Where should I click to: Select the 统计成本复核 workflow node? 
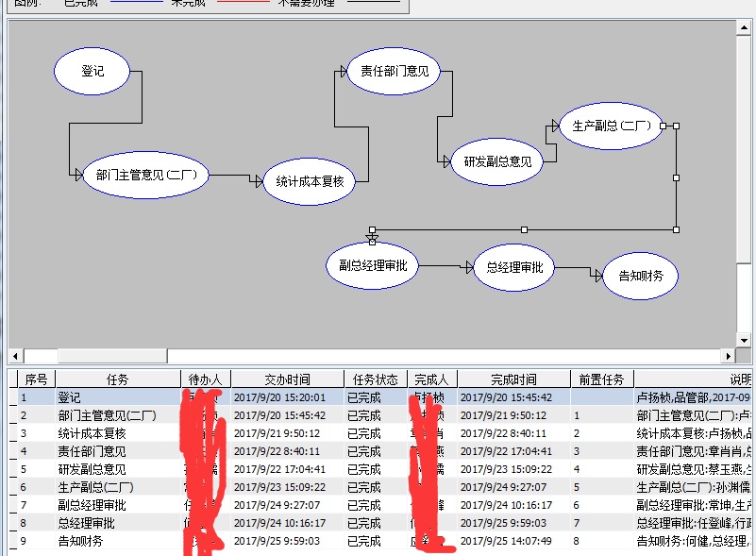point(310,180)
